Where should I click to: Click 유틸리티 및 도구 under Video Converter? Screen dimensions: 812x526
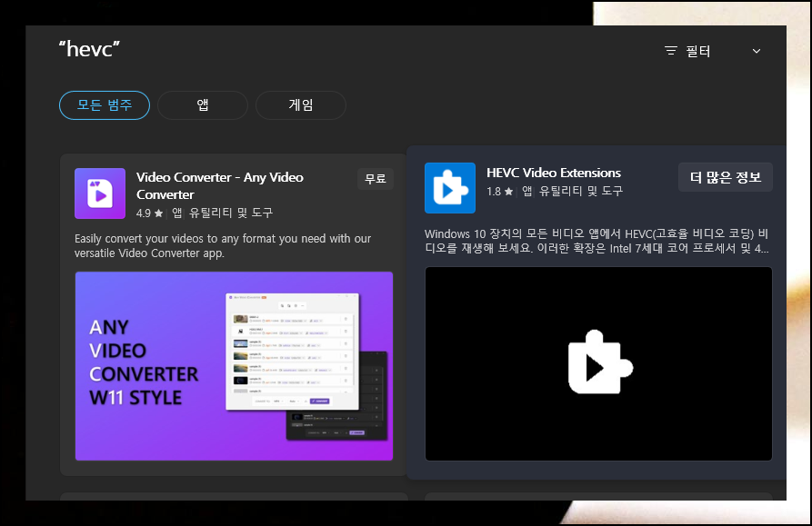231,213
